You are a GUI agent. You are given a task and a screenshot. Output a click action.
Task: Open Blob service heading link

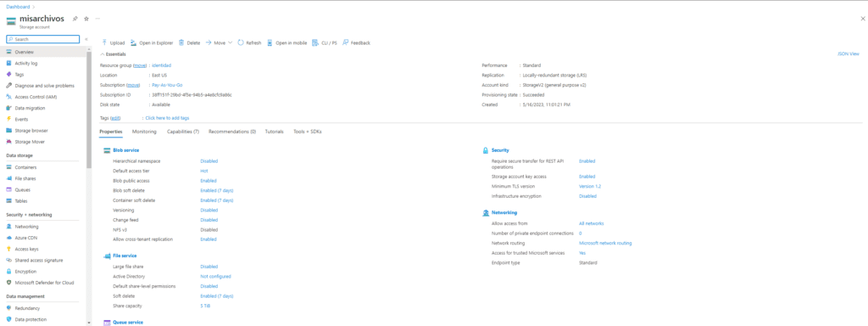[125, 150]
